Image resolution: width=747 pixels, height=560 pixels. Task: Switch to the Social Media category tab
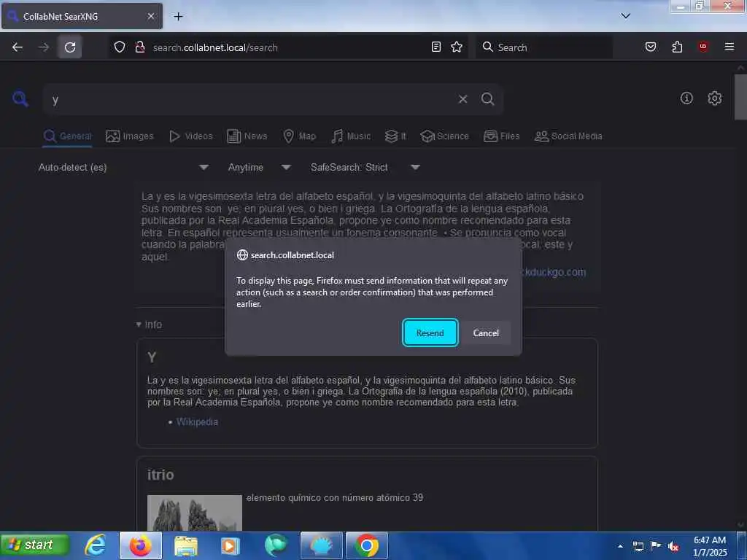(568, 136)
